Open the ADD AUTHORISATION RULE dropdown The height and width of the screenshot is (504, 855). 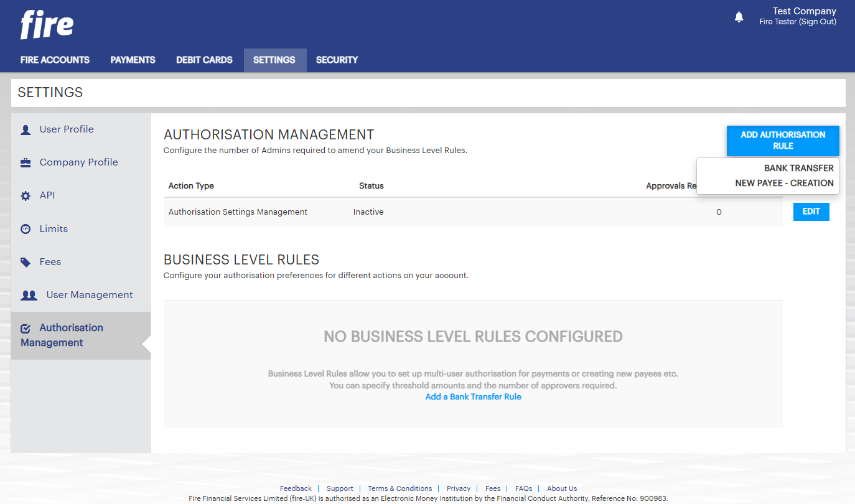782,141
